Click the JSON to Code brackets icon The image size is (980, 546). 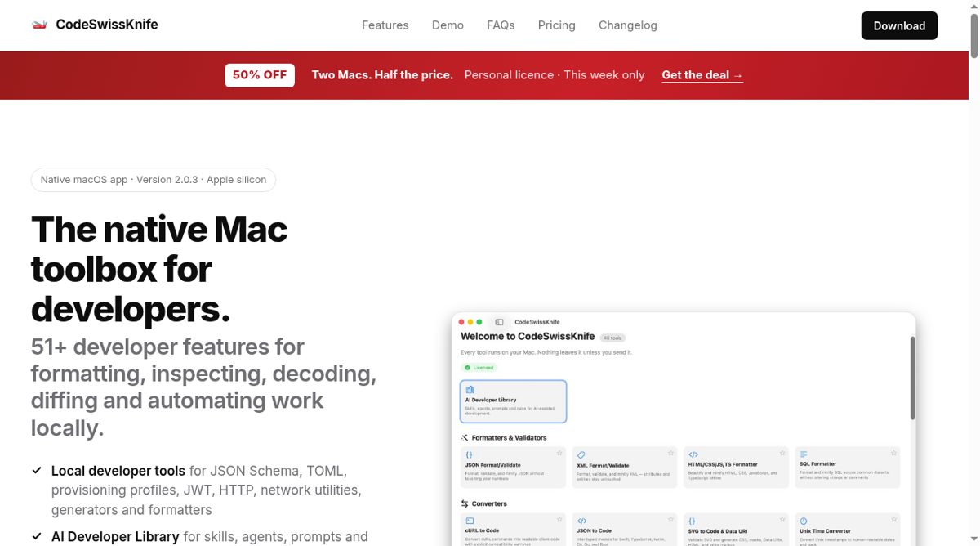581,521
